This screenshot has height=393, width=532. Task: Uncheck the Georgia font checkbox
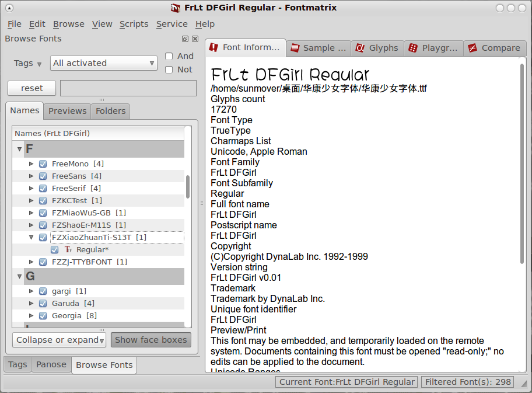pyautogui.click(x=43, y=316)
